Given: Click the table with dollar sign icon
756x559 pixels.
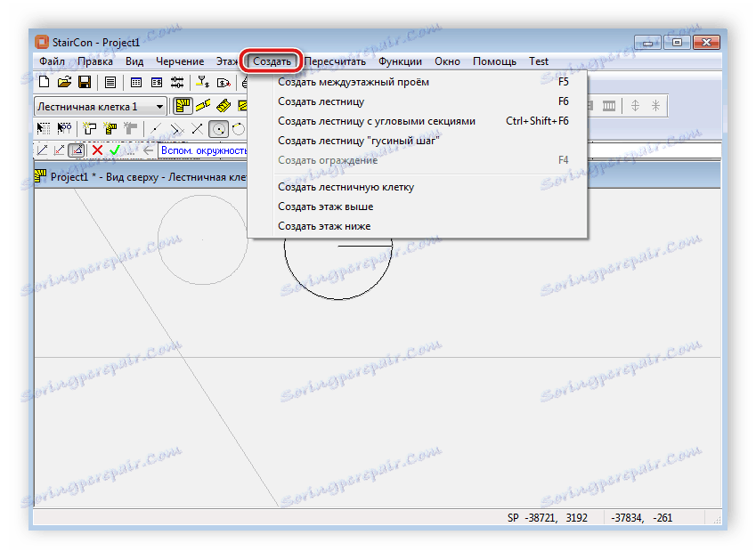Looking at the screenshot, I should click(x=157, y=83).
